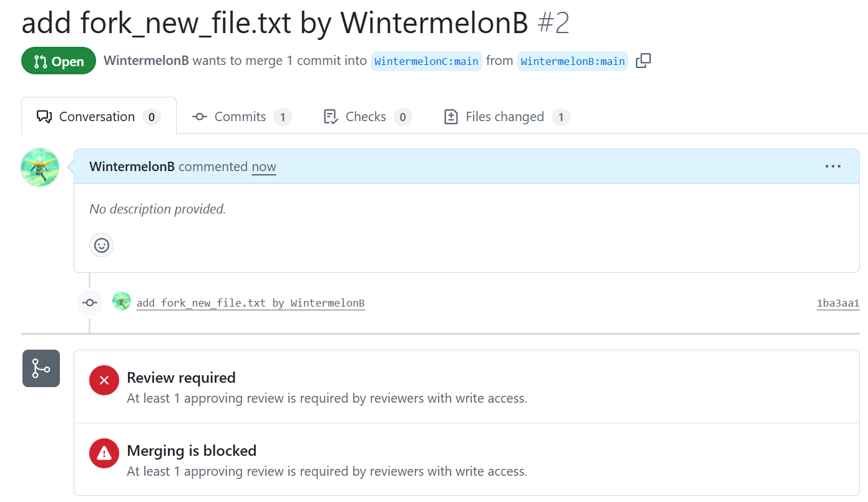Click the Merging is blocked warning icon
The height and width of the screenshot is (502, 868).
click(104, 453)
